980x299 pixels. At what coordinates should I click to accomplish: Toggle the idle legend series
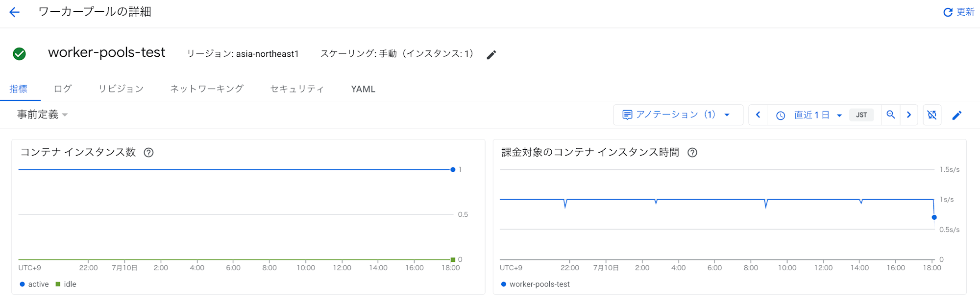tap(66, 284)
